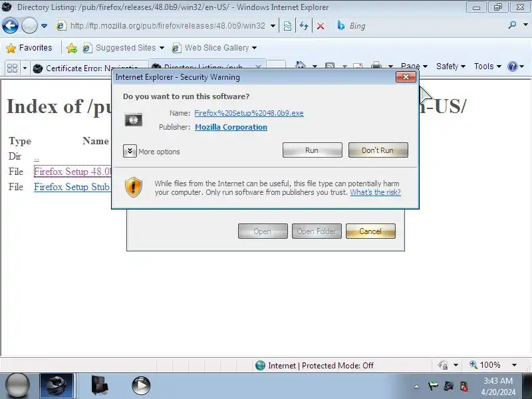Click the Mozilla Corporation publisher link
The height and width of the screenshot is (399, 532).
(231, 127)
